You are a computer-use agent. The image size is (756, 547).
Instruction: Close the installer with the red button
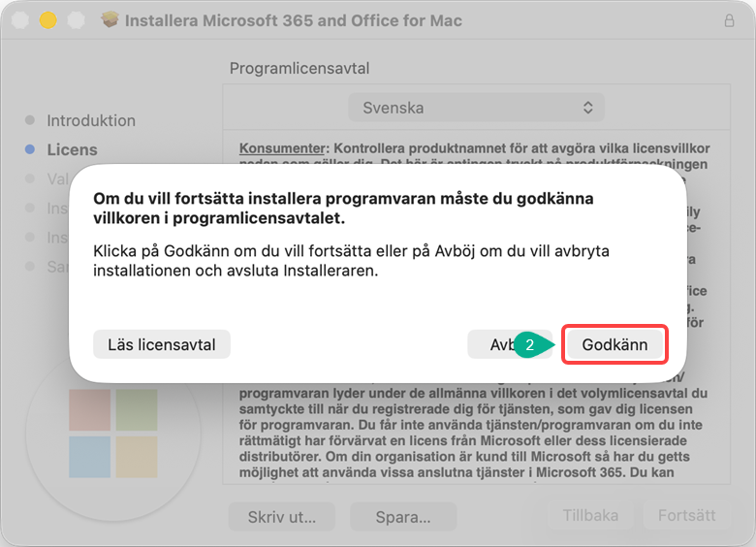(23, 20)
